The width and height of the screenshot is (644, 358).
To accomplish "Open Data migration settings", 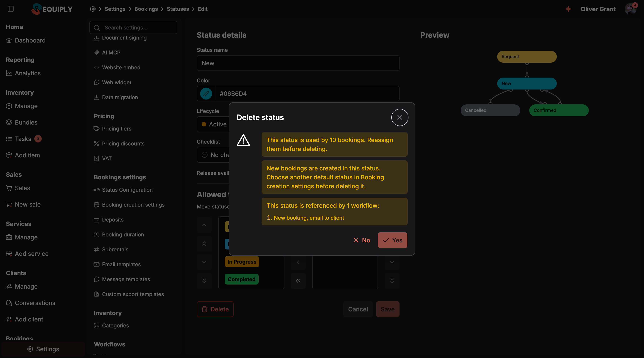I will [x=116, y=97].
